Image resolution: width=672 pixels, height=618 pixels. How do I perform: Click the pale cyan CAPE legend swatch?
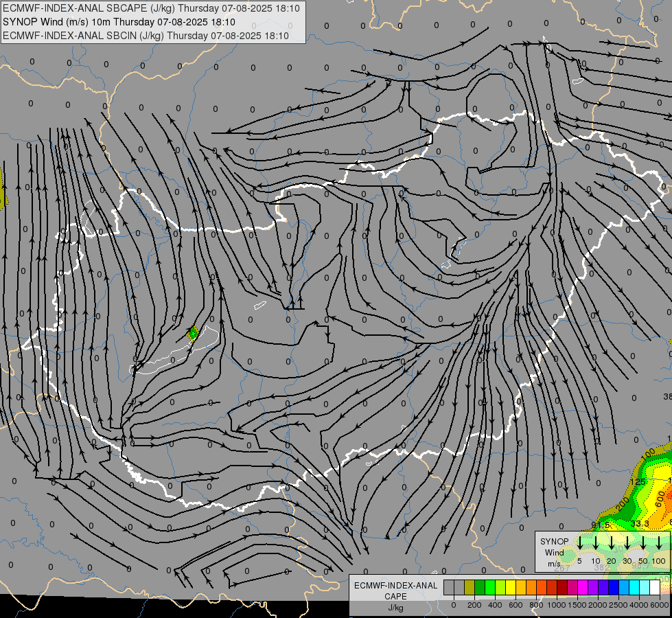pos(644,587)
